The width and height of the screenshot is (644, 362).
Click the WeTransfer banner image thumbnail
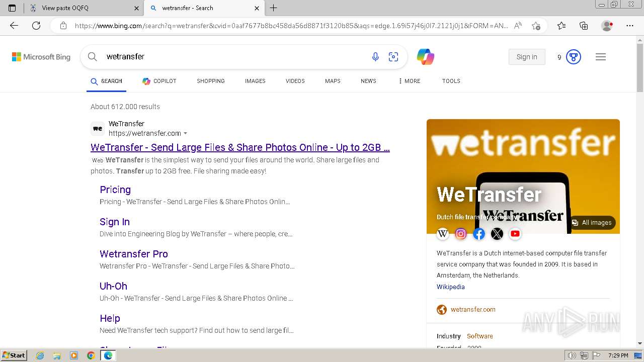pos(523,176)
